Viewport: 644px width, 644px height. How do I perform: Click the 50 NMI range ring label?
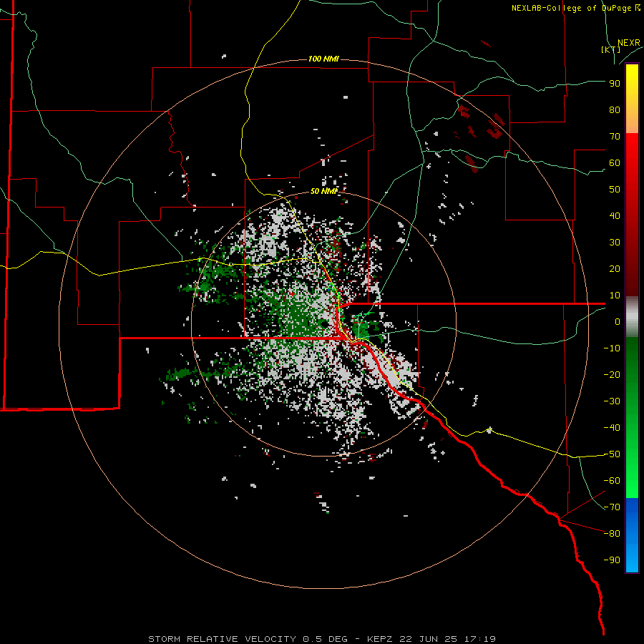click(x=323, y=191)
